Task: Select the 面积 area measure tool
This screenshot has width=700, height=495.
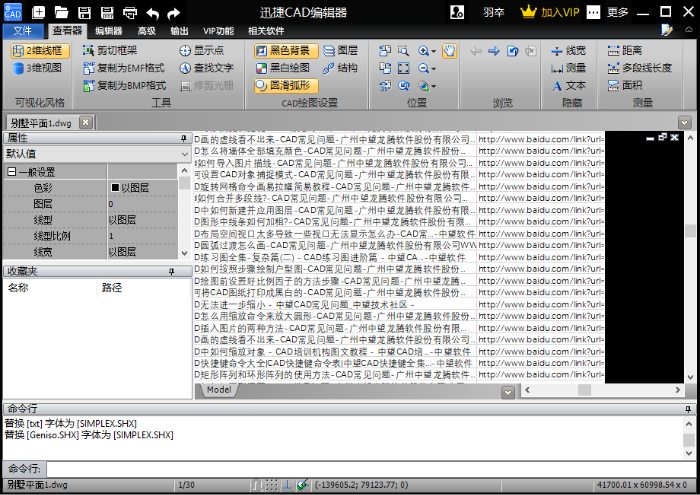Action: point(625,85)
